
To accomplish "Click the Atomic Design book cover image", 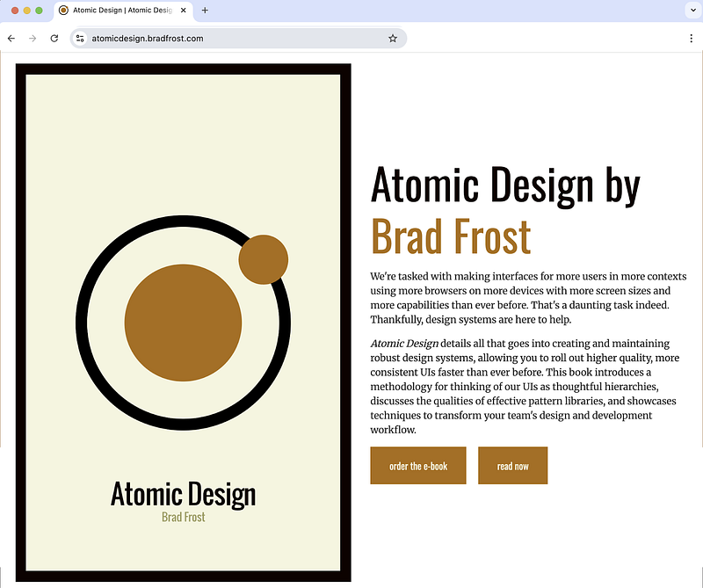I will click(184, 323).
